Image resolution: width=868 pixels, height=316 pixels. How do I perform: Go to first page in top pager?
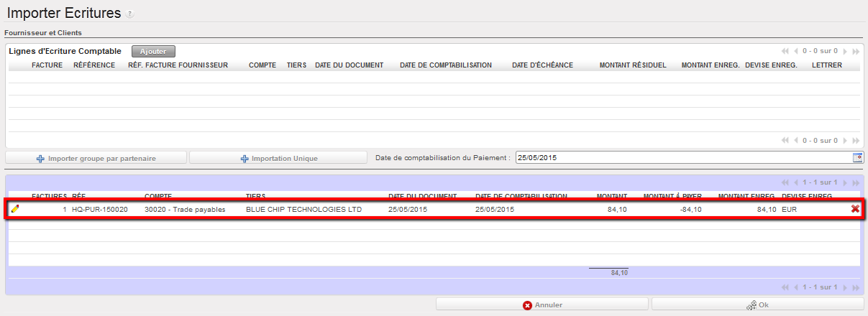[x=785, y=51]
